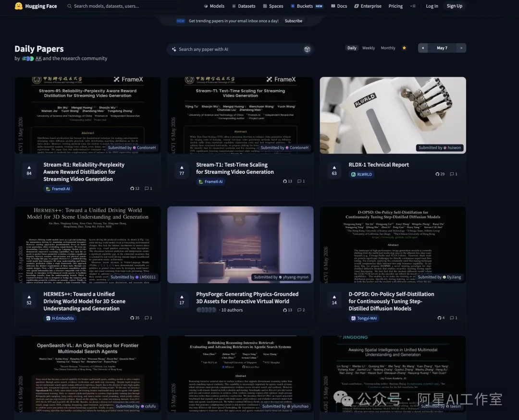Upvote the RLDX-1 Technical Report

coord(334,170)
